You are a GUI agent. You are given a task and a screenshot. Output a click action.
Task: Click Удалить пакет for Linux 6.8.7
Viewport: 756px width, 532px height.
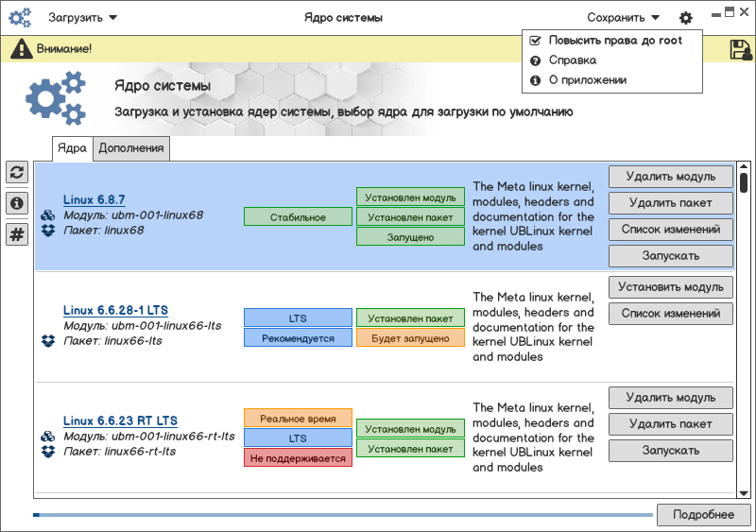671,203
